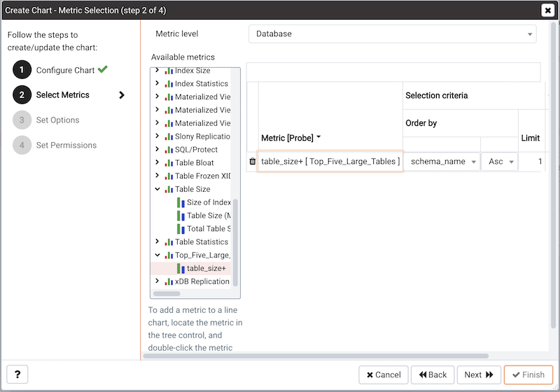The width and height of the screenshot is (560, 392).
Task: Click the Limit value field
Action: click(x=531, y=162)
